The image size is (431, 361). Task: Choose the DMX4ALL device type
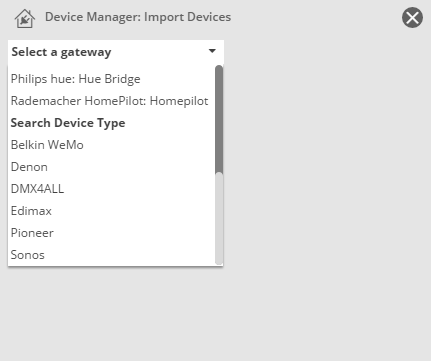(112, 189)
